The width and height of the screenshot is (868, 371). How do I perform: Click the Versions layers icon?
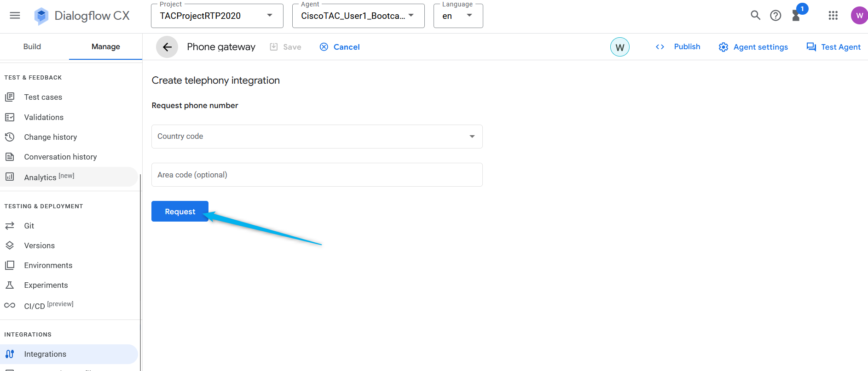tap(10, 245)
